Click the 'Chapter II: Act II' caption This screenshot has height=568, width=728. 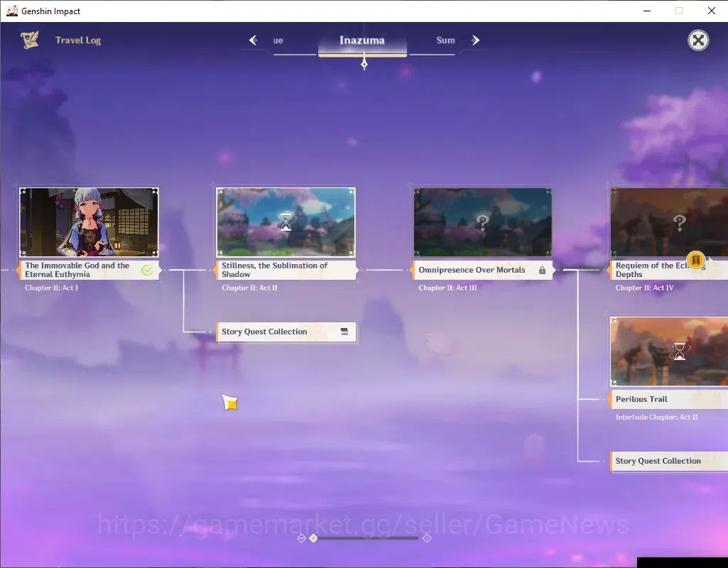click(x=249, y=288)
